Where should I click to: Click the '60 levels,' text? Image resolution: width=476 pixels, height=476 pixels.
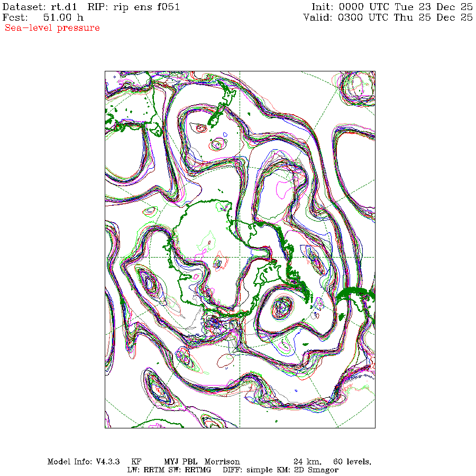[352, 462]
